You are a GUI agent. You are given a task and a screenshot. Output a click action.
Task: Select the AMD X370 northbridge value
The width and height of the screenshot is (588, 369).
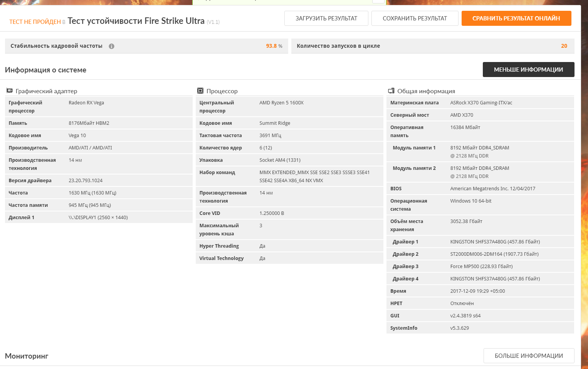[x=462, y=115]
